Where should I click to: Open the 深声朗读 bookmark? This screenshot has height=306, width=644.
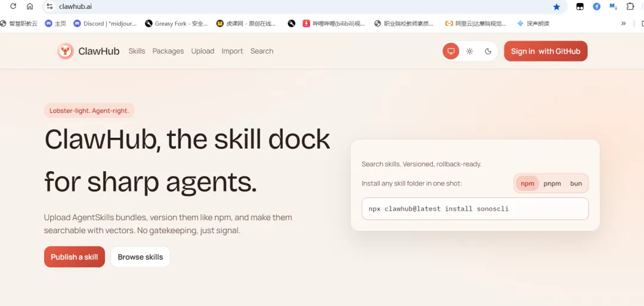(533, 23)
